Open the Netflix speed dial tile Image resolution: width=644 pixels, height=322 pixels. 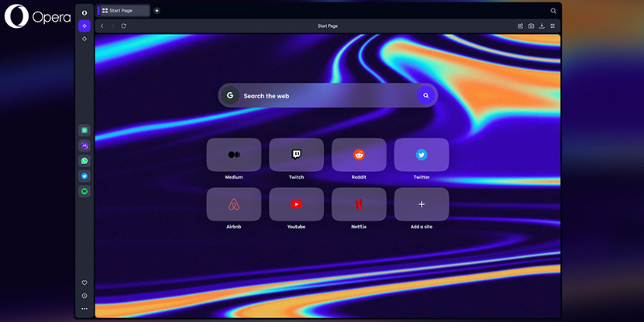click(x=359, y=204)
